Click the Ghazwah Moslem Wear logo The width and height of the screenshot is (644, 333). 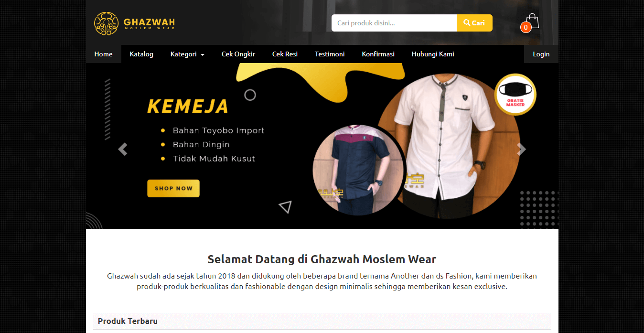134,23
